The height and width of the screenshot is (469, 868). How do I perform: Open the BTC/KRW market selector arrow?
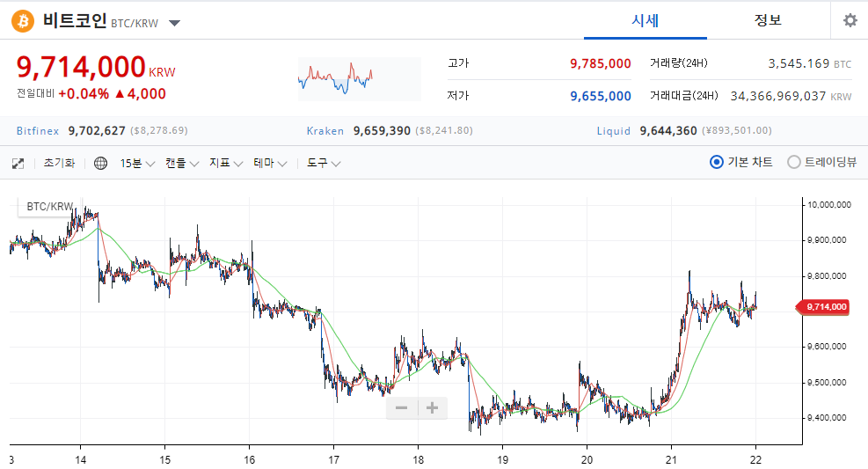tap(174, 23)
